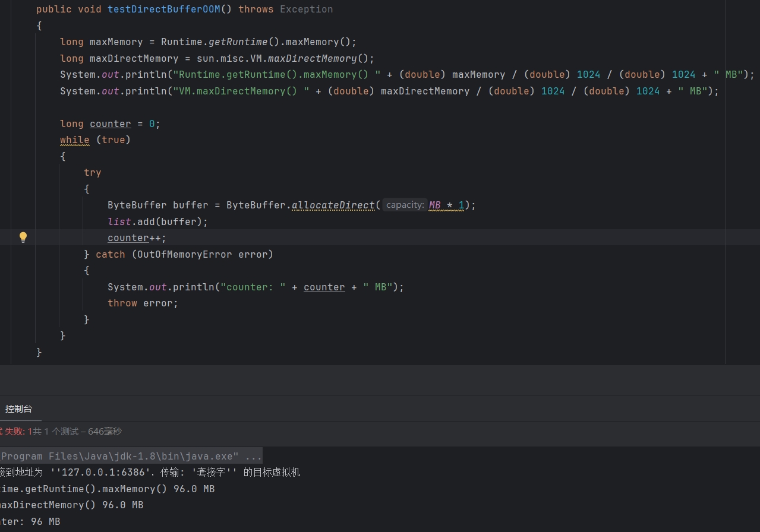760x532 pixels.
Task: Place cursor on counter++ statement
Action: point(137,238)
